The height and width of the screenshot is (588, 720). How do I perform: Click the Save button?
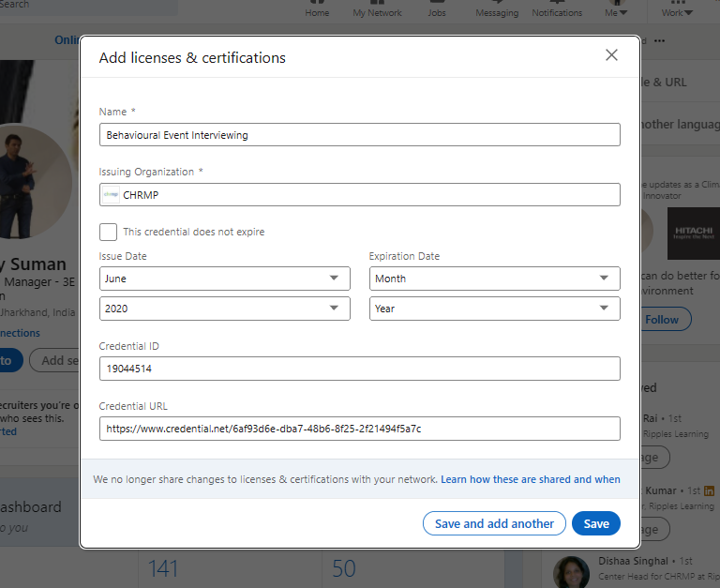click(x=596, y=523)
